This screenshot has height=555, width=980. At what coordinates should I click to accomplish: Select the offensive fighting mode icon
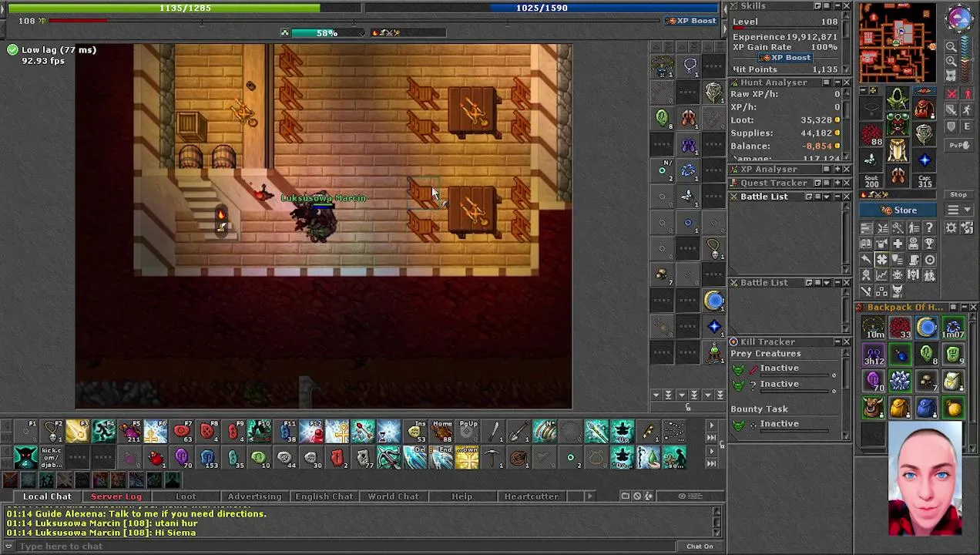(951, 93)
